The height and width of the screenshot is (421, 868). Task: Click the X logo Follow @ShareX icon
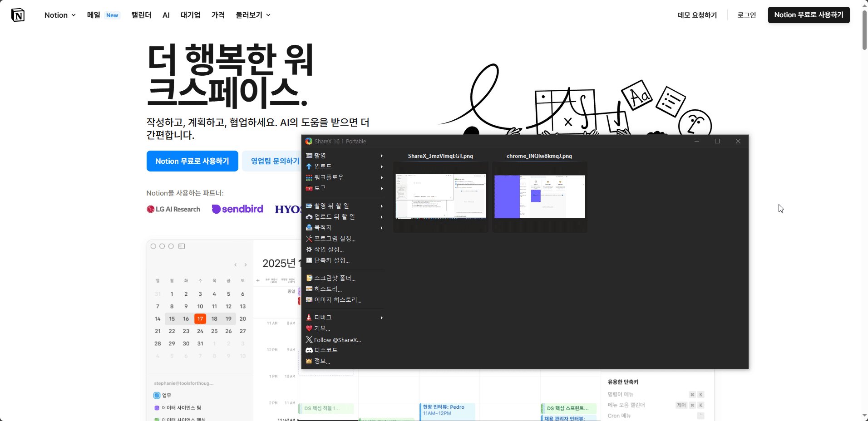click(x=309, y=339)
